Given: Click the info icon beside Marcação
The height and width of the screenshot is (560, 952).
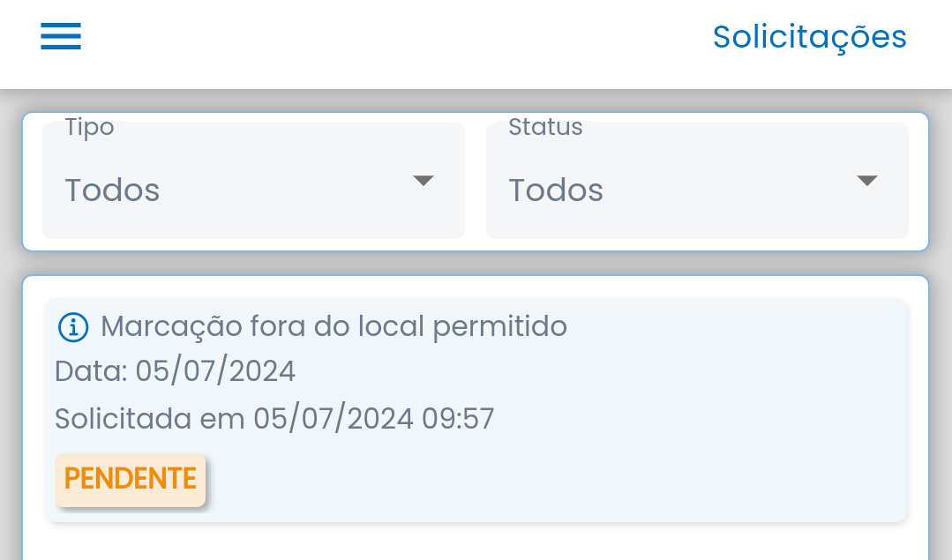Looking at the screenshot, I should 73,327.
